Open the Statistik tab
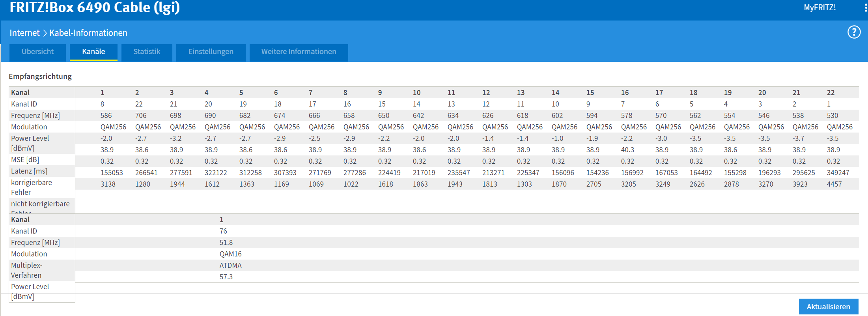 pyautogui.click(x=147, y=52)
